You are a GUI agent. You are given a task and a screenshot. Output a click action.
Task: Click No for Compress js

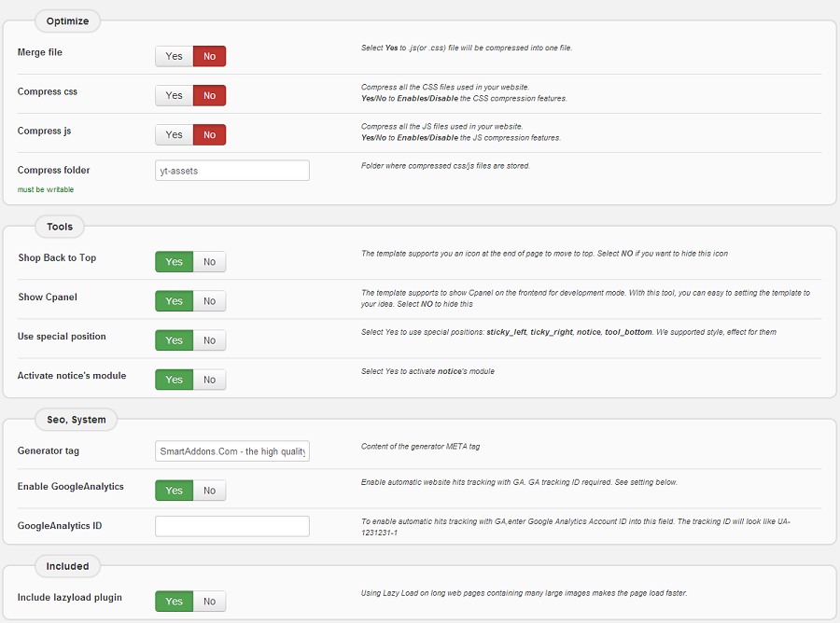(x=209, y=135)
